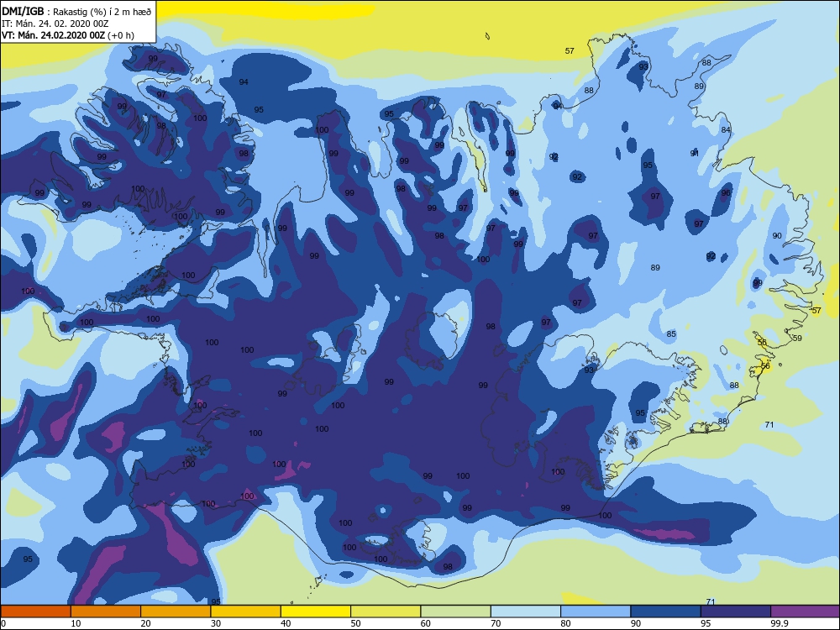Click the legend scale label '99.9'

[779, 623]
